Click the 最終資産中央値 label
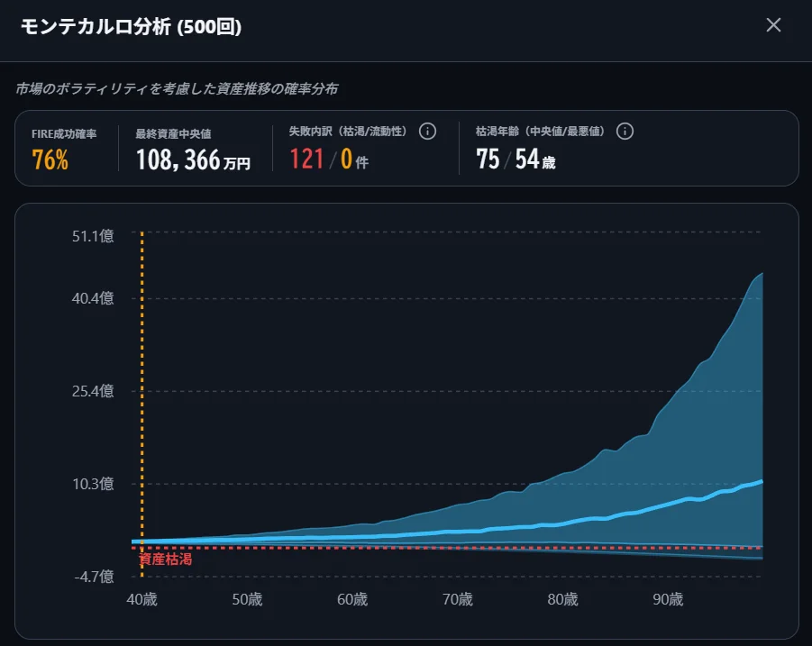Viewport: 812px width, 646px height. click(173, 133)
